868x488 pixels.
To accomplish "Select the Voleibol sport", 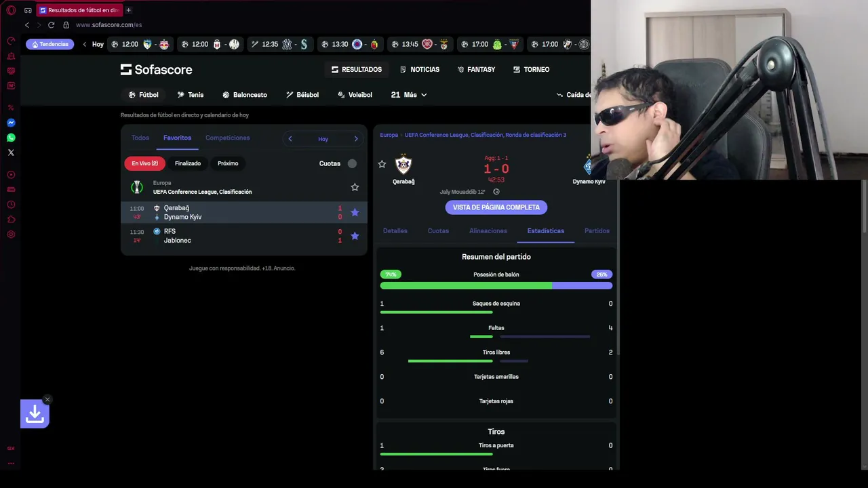I will [355, 95].
